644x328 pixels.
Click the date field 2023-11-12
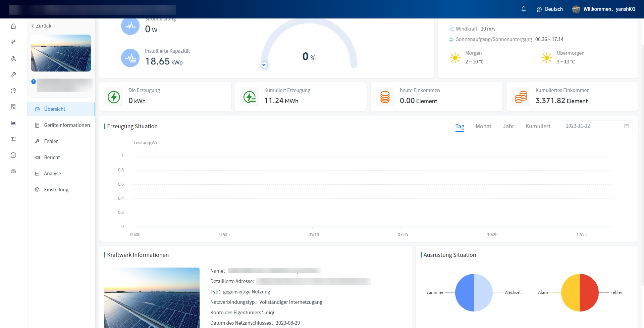tap(597, 126)
